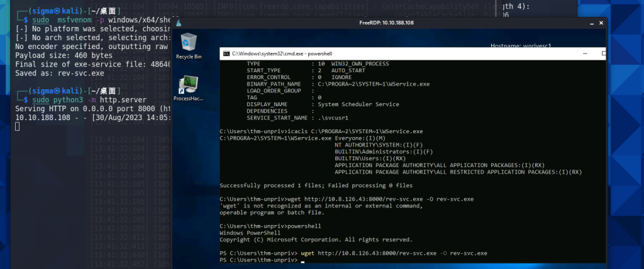Click the 'Windows PowerShell' banner line
Screen dimensions: 644x269
250,233
